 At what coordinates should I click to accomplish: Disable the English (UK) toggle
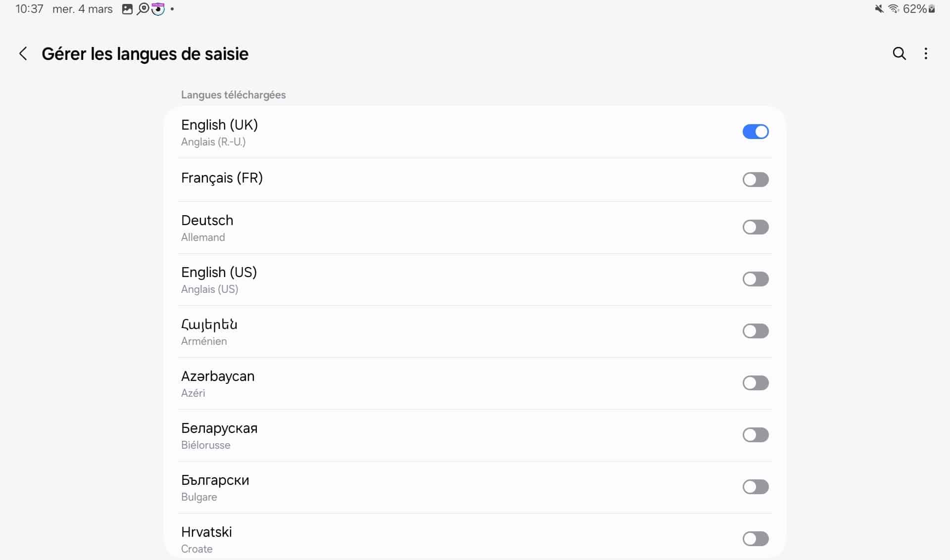[755, 132]
